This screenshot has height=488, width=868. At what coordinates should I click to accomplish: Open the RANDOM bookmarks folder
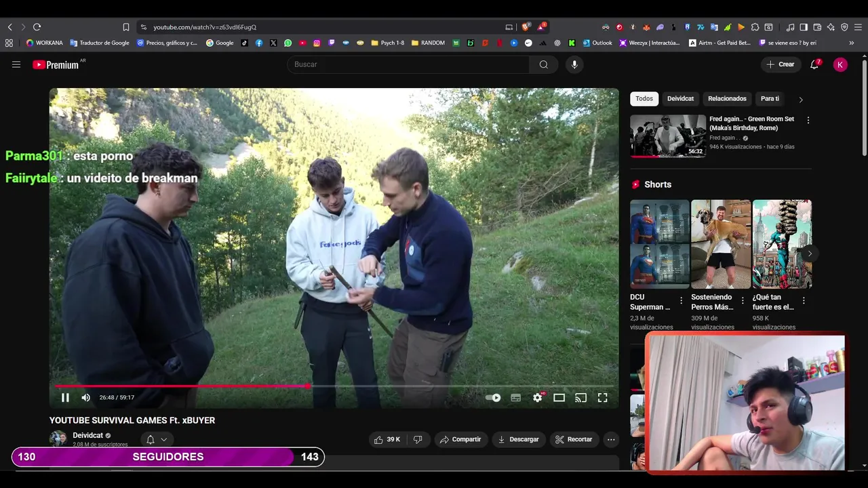point(428,43)
